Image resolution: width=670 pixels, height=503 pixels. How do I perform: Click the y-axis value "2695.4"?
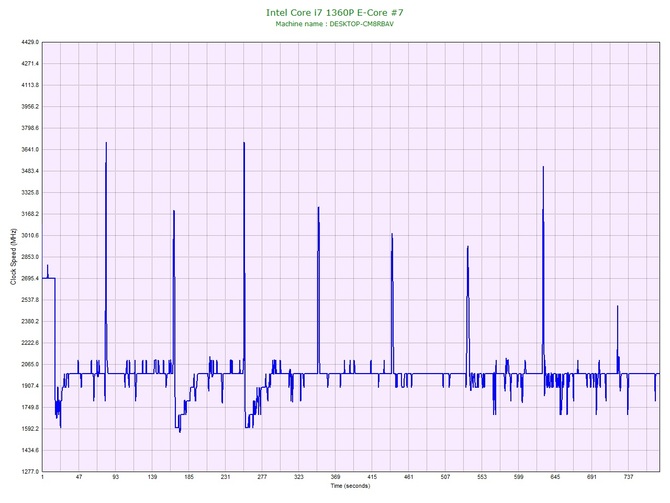(x=30, y=279)
